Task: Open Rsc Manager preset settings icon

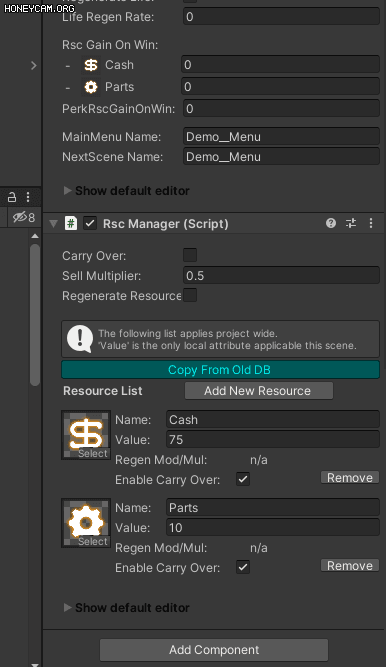Action: [351, 223]
